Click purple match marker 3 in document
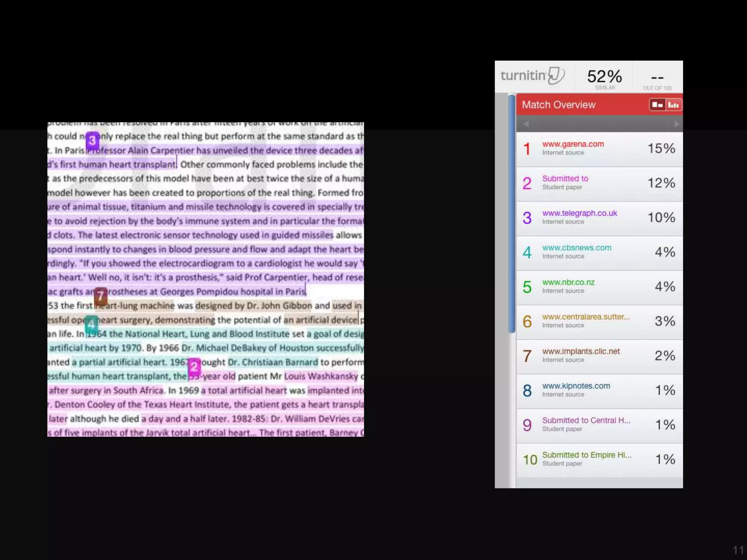Viewport: 747px width, 560px height. [92, 140]
